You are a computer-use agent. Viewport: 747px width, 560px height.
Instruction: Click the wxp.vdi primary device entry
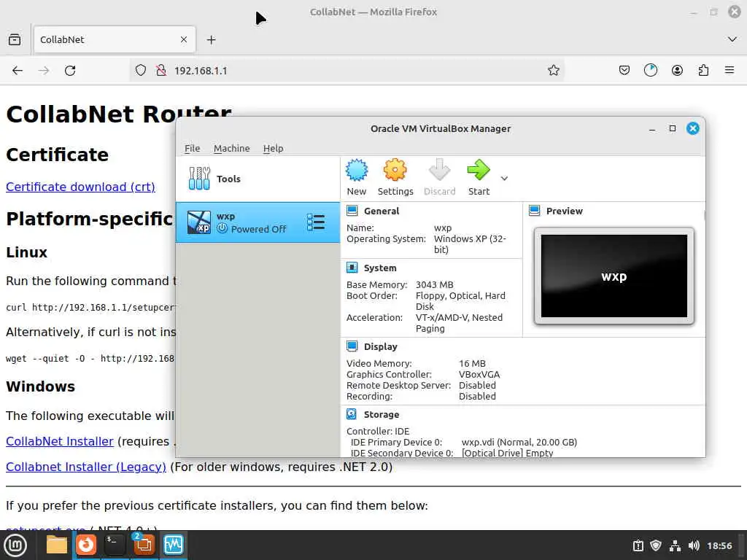click(519, 443)
